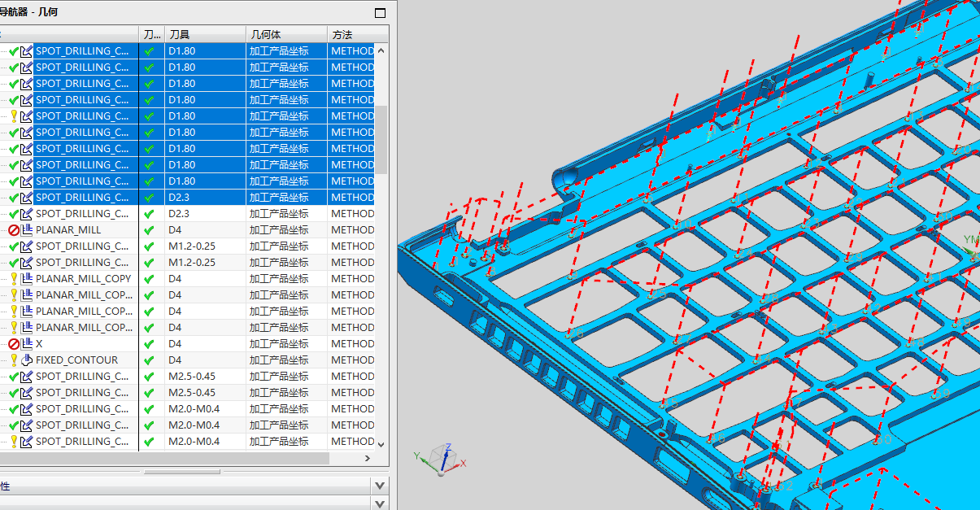Click the drilling icon in the yellow-bulb M2.0-M0.4 row

[27, 442]
